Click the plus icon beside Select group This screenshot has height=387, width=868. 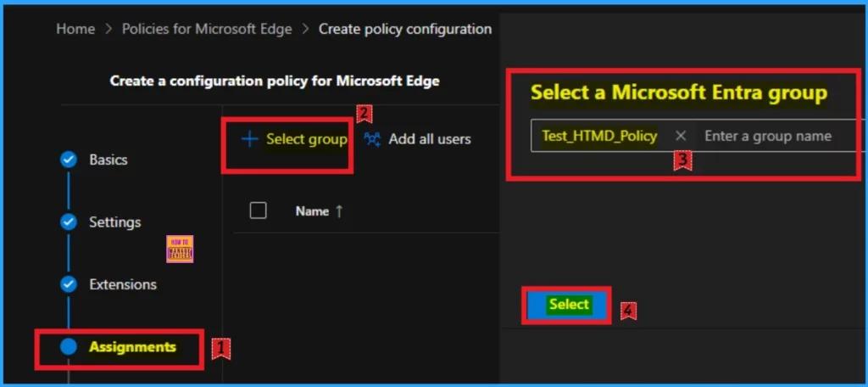(250, 139)
